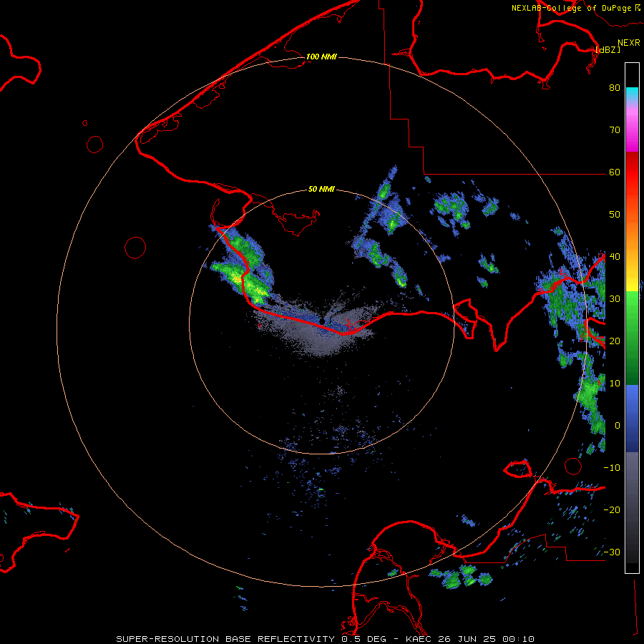Click the 10 value on the dBZ scale

[x=615, y=384]
